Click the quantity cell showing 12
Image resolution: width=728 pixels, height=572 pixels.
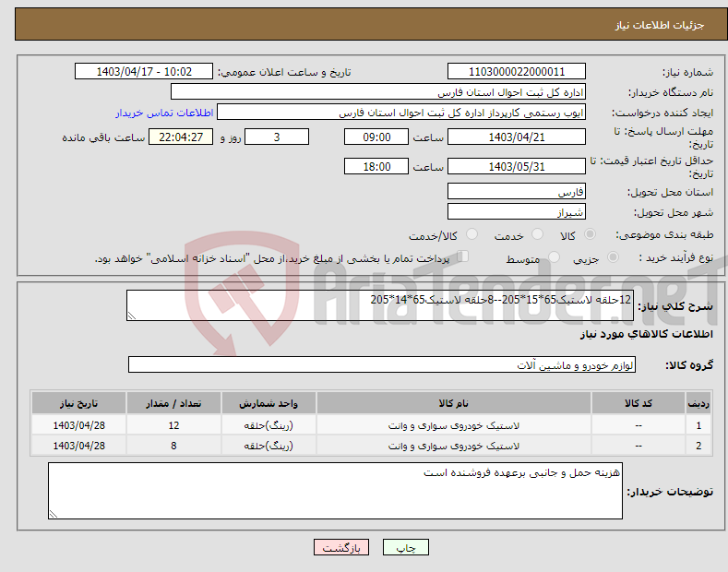tap(173, 425)
